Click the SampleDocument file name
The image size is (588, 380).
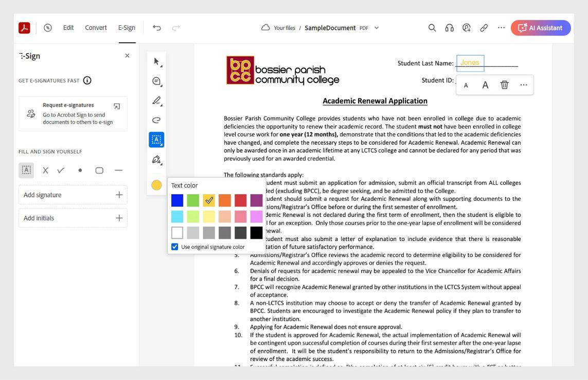click(x=330, y=28)
